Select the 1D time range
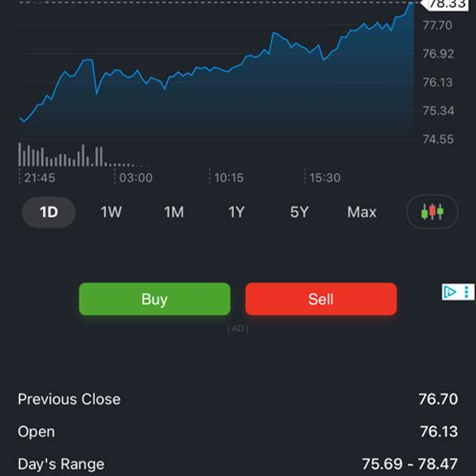 (48, 213)
